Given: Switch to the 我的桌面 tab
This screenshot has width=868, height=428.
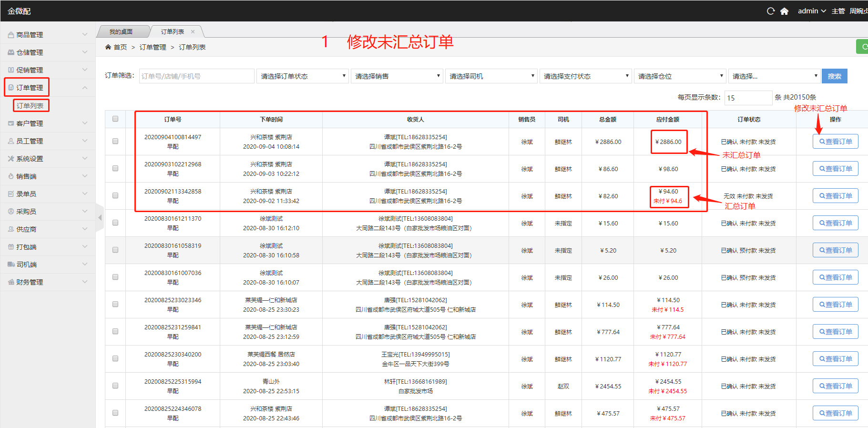Looking at the screenshot, I should point(121,32).
